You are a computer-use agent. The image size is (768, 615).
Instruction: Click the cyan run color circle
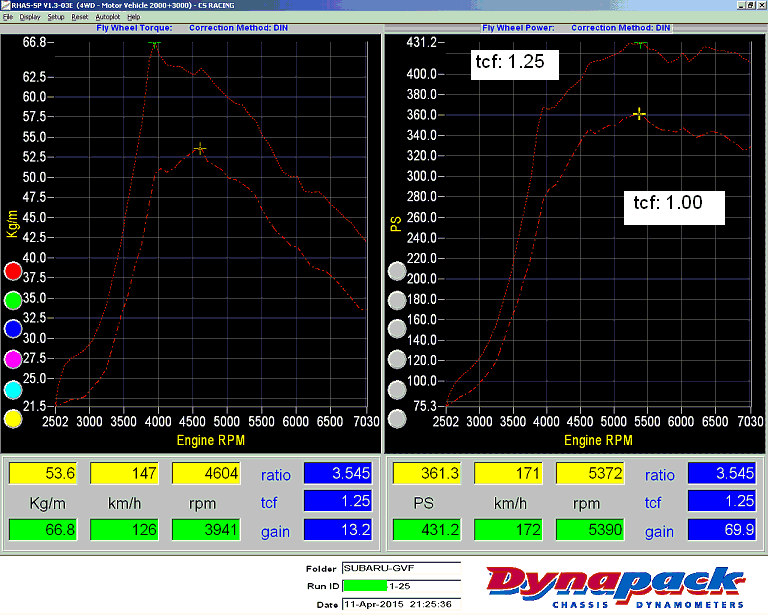tap(13, 389)
